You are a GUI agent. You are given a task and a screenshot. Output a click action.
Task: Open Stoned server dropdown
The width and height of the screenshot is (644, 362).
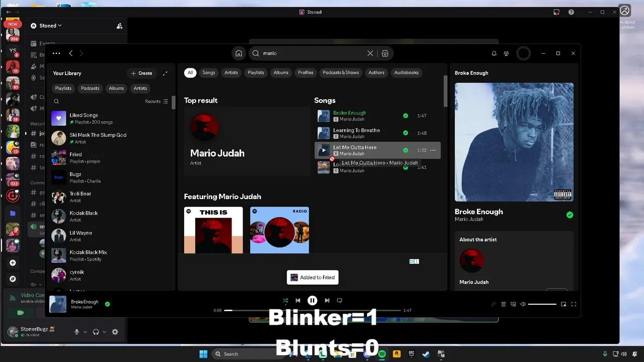coord(50,26)
